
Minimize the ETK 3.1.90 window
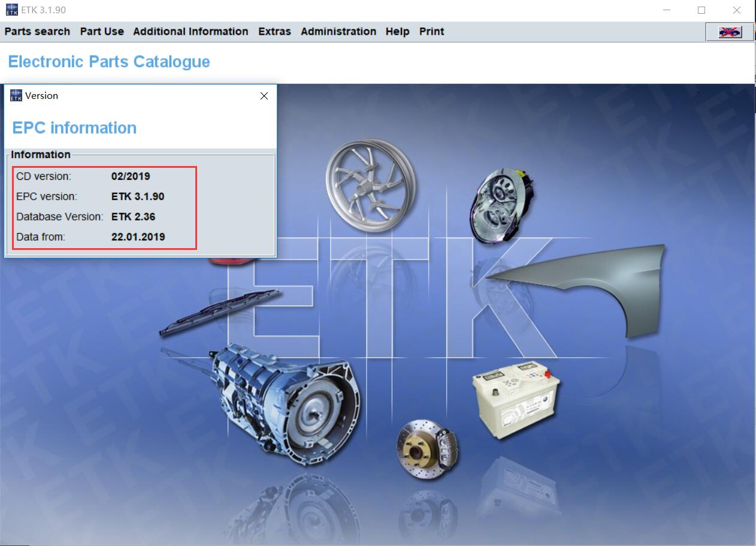click(x=667, y=10)
